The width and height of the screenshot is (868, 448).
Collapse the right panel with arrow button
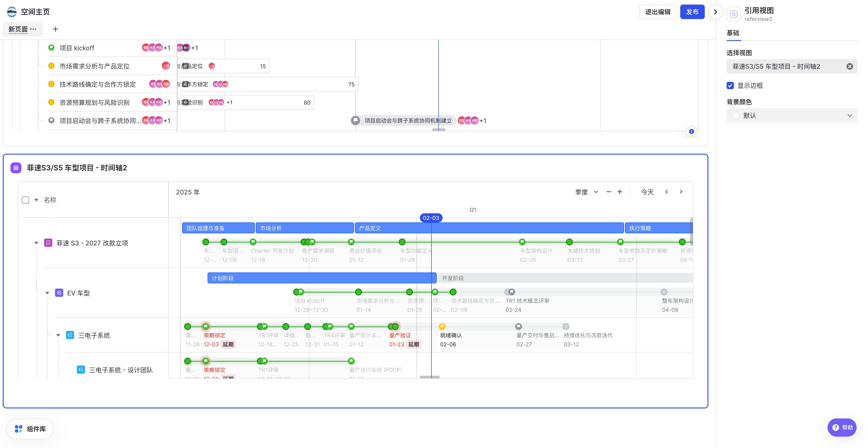(x=715, y=12)
